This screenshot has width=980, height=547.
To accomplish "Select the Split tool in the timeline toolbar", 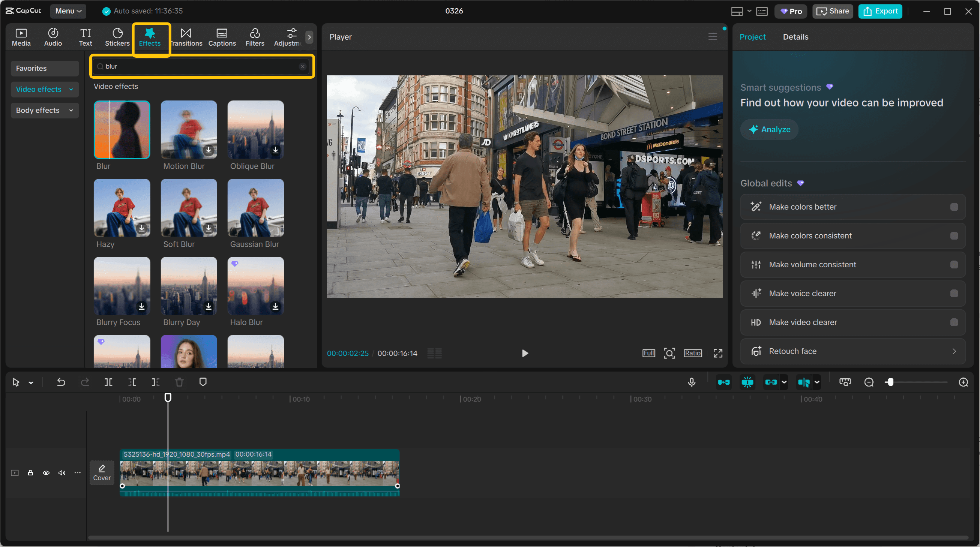I will 108,382.
